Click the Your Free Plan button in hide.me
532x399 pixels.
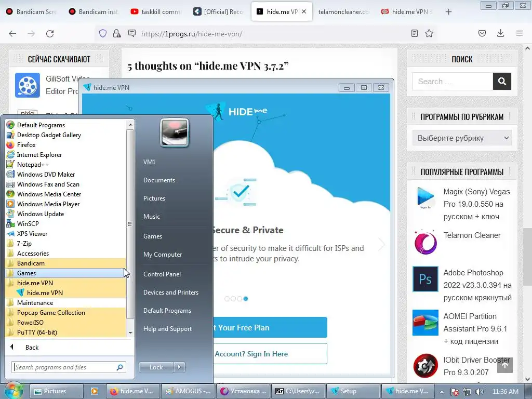tap(270, 328)
